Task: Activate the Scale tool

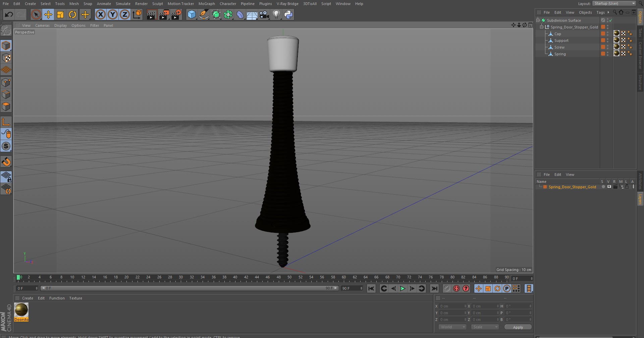Action: [60, 14]
